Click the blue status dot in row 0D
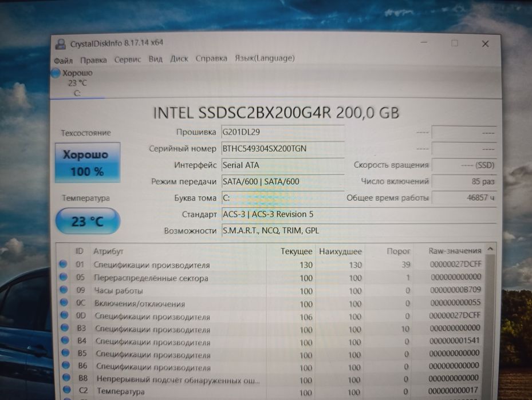532x400 pixels. tap(64, 315)
